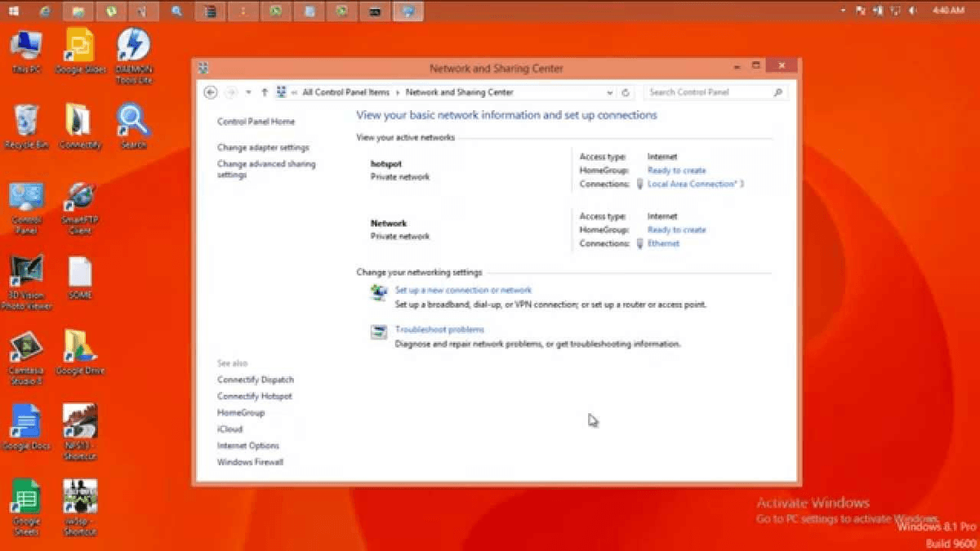Open Google Drive desktop shortcut
The width and height of the screenshot is (980, 551).
coord(80,353)
